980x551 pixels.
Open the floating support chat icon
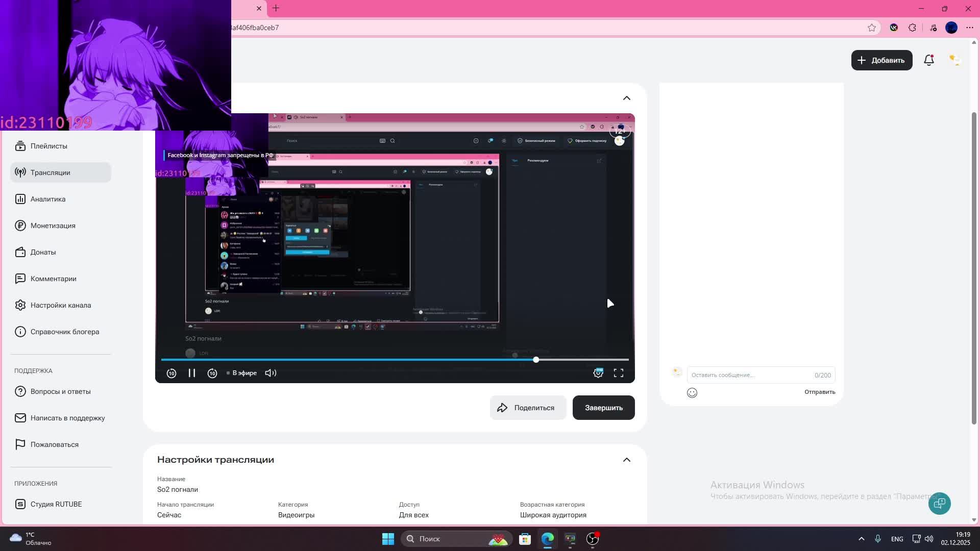(x=939, y=504)
